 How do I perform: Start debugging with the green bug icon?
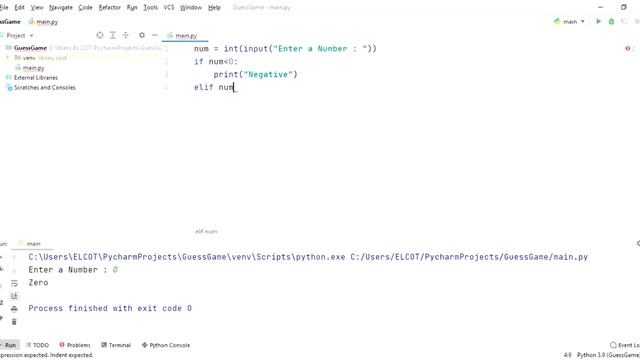[611, 21]
